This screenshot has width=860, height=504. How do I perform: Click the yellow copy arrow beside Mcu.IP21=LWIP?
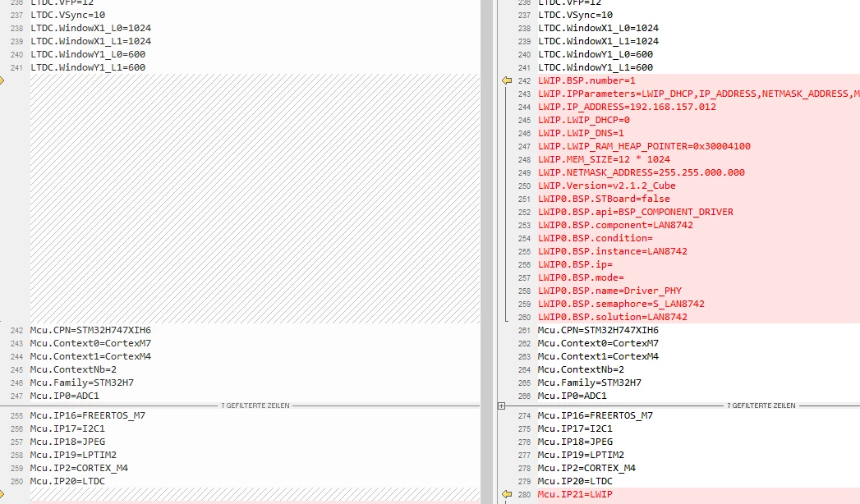tap(507, 494)
